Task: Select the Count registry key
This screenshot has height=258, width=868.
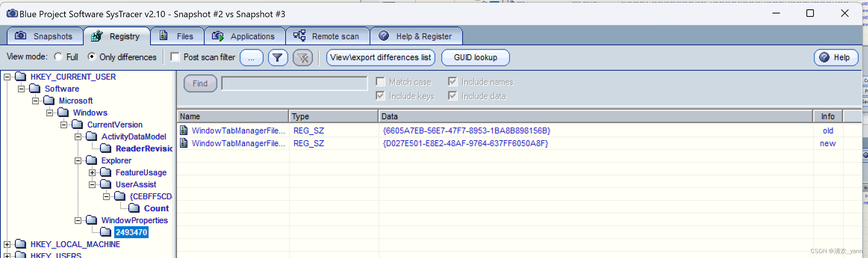Action: (156, 209)
